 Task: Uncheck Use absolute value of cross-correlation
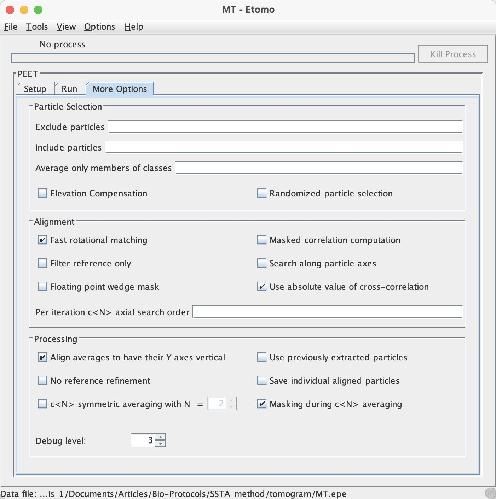[262, 286]
